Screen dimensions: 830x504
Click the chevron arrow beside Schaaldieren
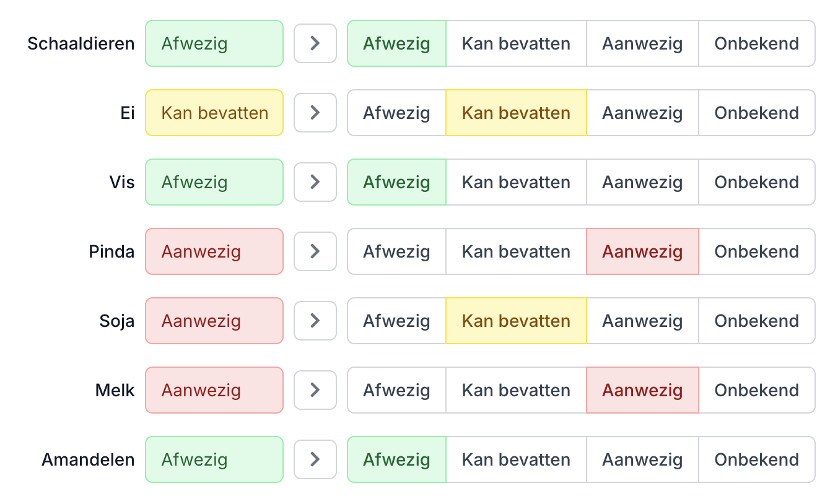point(315,43)
